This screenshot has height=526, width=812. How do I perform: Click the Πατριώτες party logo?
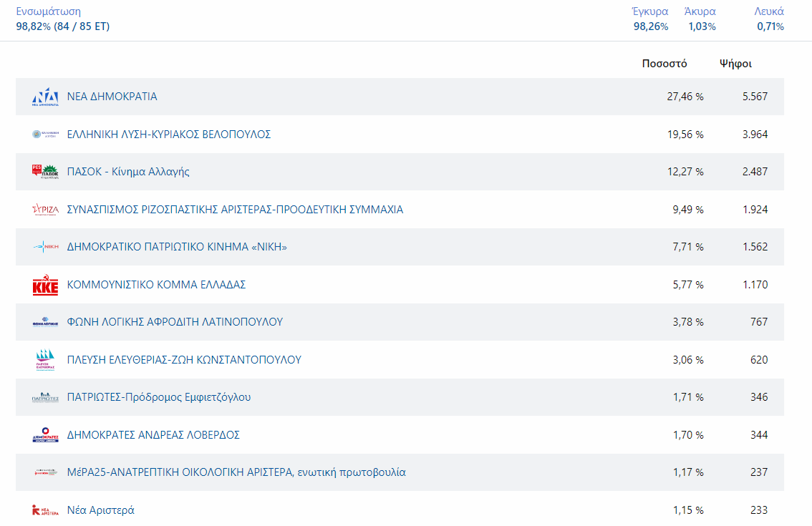click(x=45, y=397)
